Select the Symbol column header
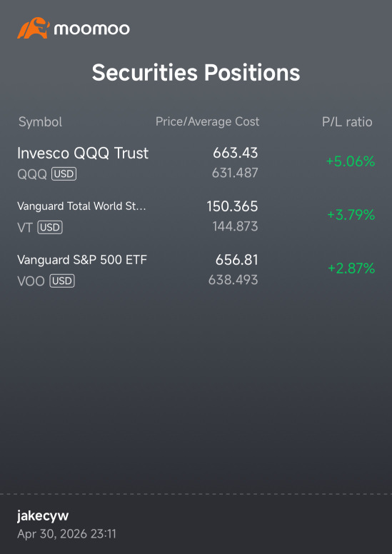392x554 pixels. pyautogui.click(x=40, y=122)
